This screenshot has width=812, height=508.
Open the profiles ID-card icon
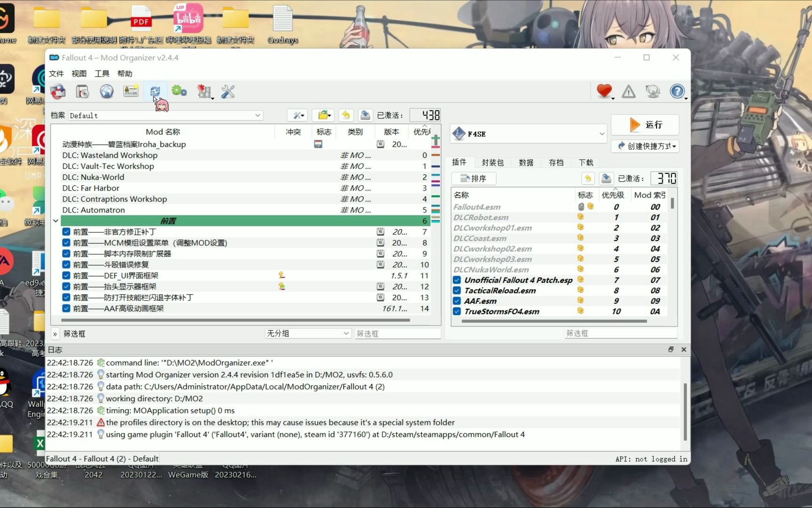pos(131,91)
